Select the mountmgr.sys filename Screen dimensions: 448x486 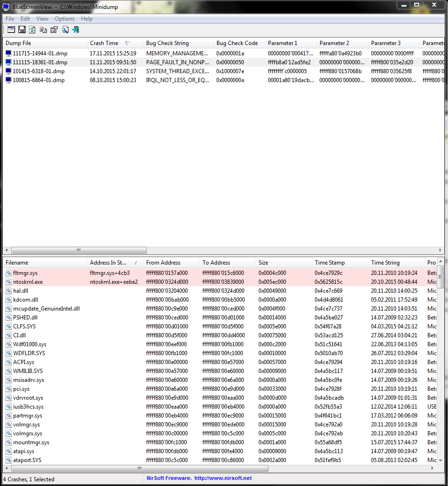[31, 443]
